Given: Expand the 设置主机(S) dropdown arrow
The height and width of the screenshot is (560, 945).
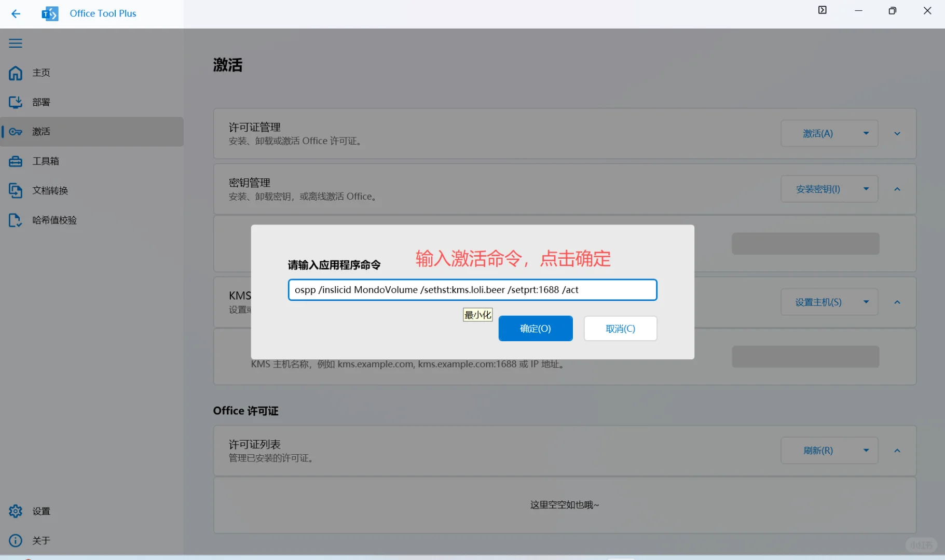Looking at the screenshot, I should tap(866, 302).
